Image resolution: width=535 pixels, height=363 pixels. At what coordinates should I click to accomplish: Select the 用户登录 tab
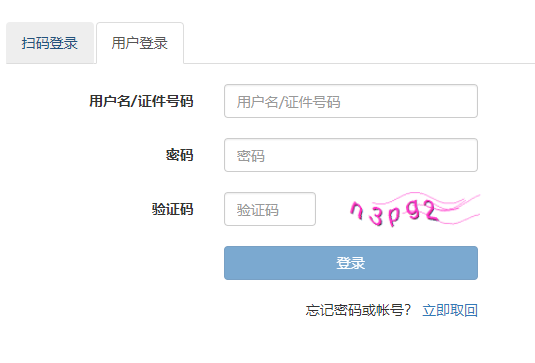[x=140, y=43]
